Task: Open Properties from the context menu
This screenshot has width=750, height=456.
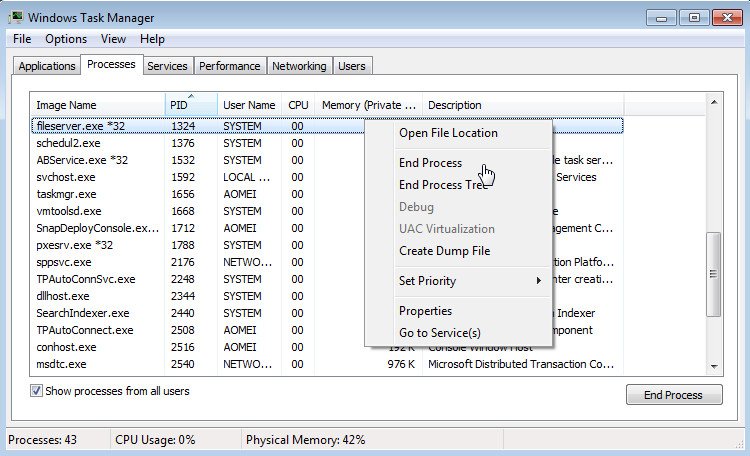Action: (425, 311)
